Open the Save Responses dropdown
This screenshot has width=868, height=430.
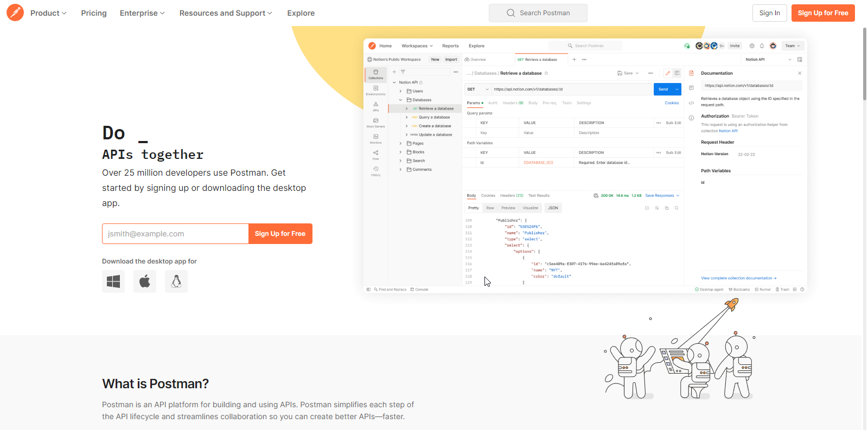662,196
